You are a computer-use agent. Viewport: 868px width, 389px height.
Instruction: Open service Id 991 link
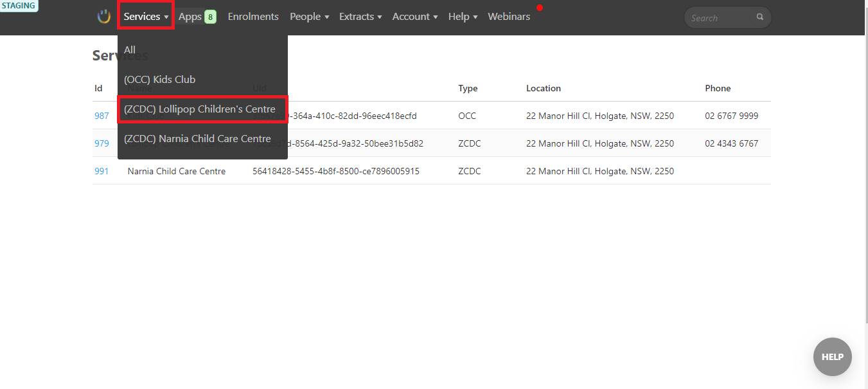[x=102, y=171]
